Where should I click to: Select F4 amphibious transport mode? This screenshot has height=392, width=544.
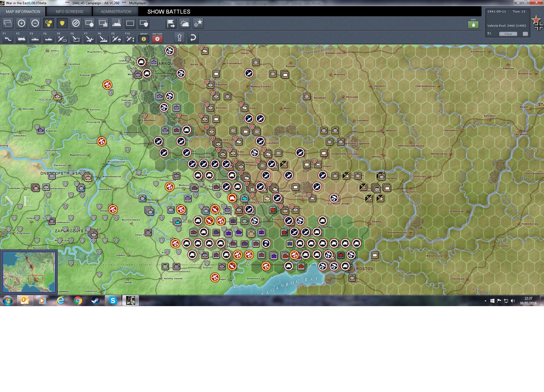pyautogui.click(x=49, y=39)
